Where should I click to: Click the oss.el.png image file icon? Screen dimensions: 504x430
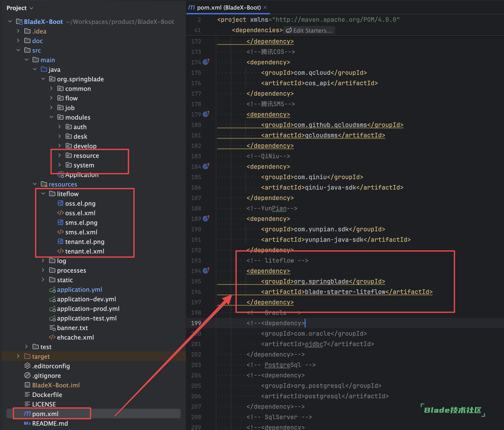[x=60, y=203]
